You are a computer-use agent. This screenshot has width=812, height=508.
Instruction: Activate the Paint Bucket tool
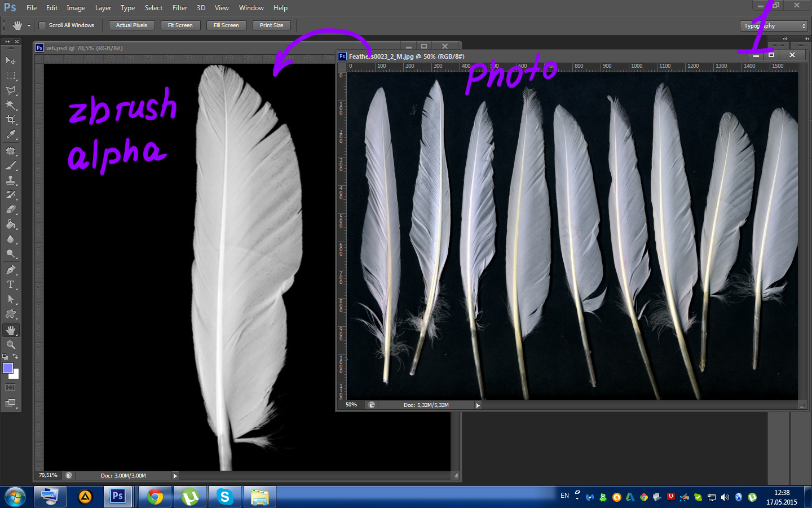[x=11, y=224]
